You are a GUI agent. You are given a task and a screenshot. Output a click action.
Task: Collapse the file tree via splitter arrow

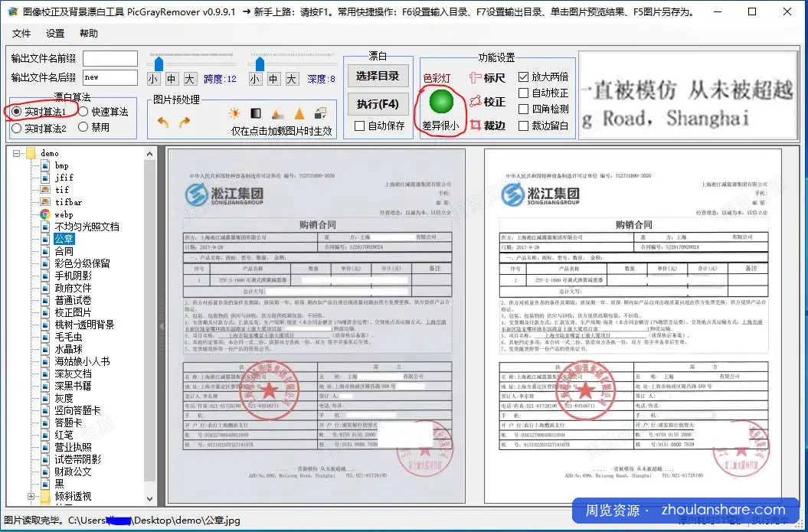161,326
